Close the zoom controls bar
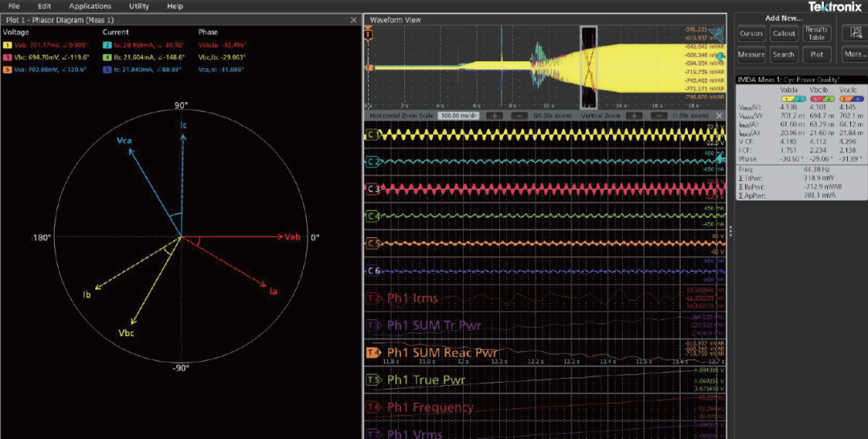The image size is (868, 439). tap(720, 116)
